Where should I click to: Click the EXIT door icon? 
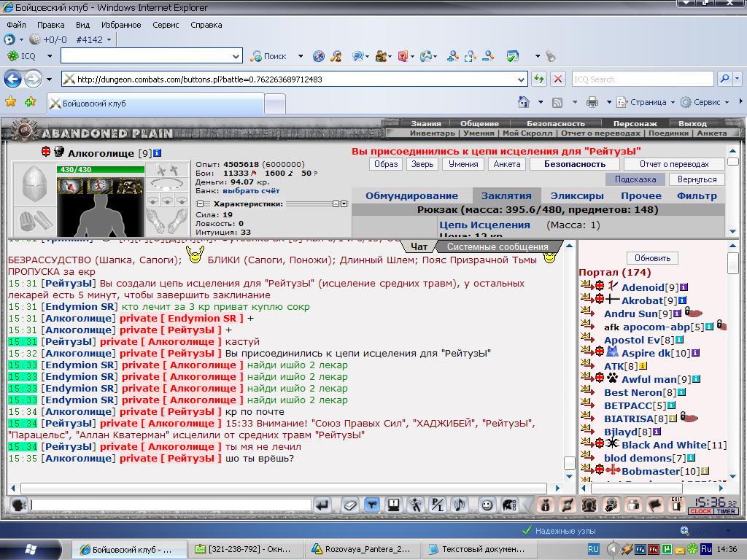(677, 505)
